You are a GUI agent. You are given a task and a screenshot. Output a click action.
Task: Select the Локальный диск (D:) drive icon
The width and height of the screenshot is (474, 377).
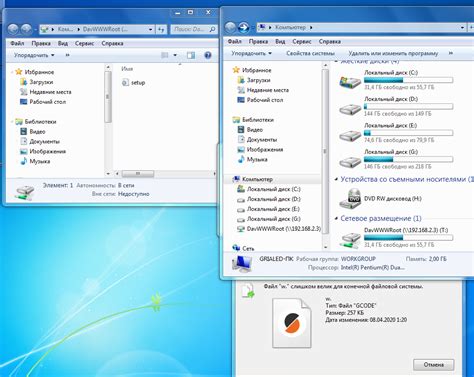tap(350, 109)
